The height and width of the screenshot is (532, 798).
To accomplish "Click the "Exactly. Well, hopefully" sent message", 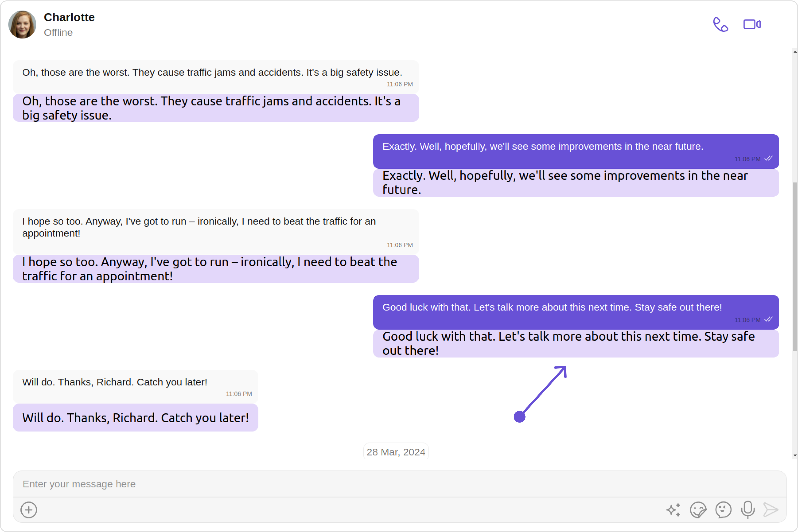I will tap(576, 151).
